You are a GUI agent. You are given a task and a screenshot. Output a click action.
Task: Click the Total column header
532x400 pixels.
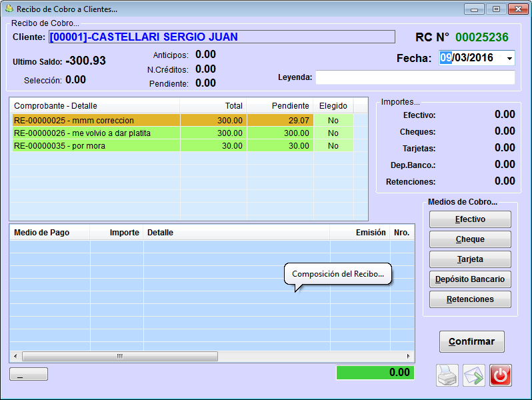[x=213, y=106]
